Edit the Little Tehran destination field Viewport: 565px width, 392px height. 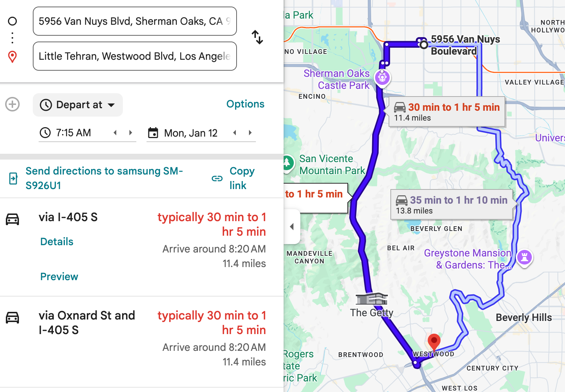tap(135, 56)
